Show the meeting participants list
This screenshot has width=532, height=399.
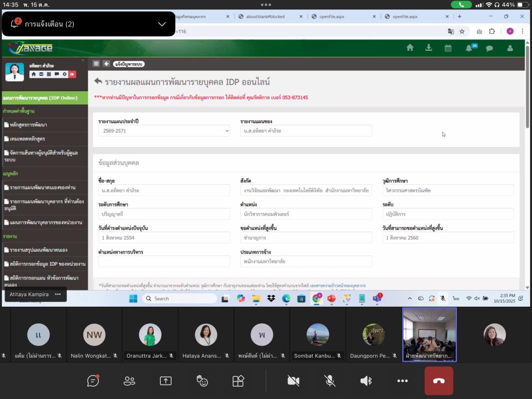click(129, 381)
